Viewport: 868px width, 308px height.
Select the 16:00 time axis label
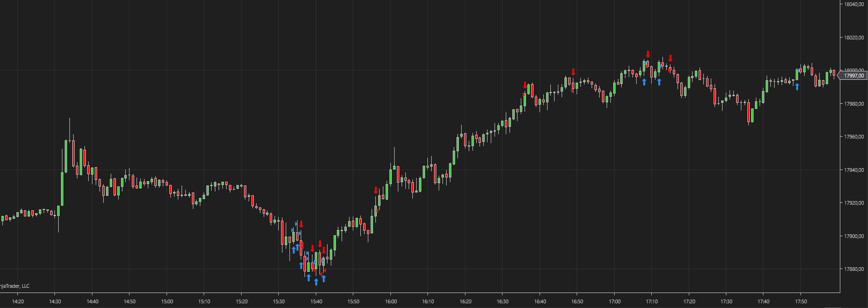pos(391,301)
